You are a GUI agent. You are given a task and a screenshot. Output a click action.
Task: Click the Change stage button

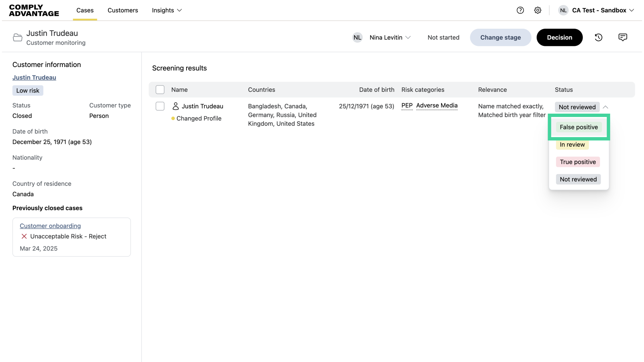tap(500, 38)
